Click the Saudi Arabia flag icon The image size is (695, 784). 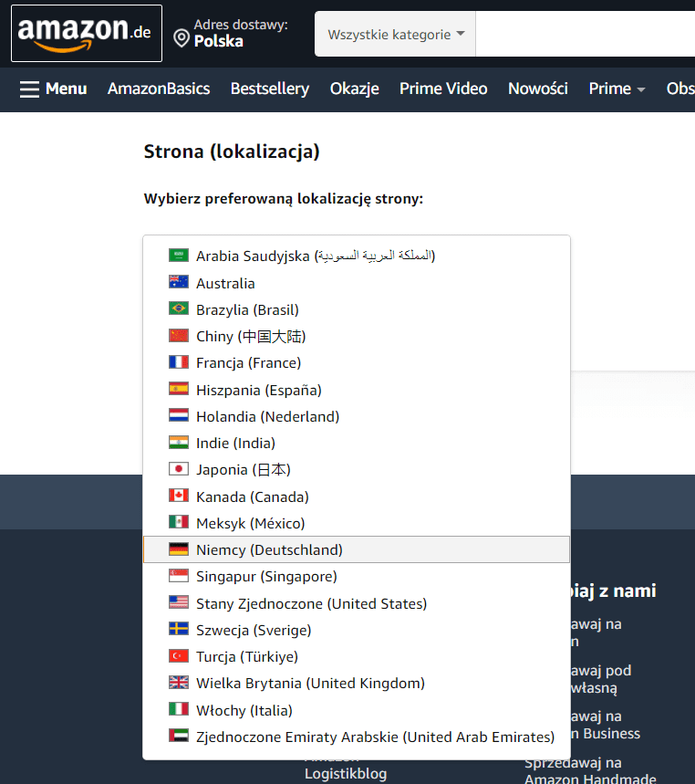pos(179,255)
